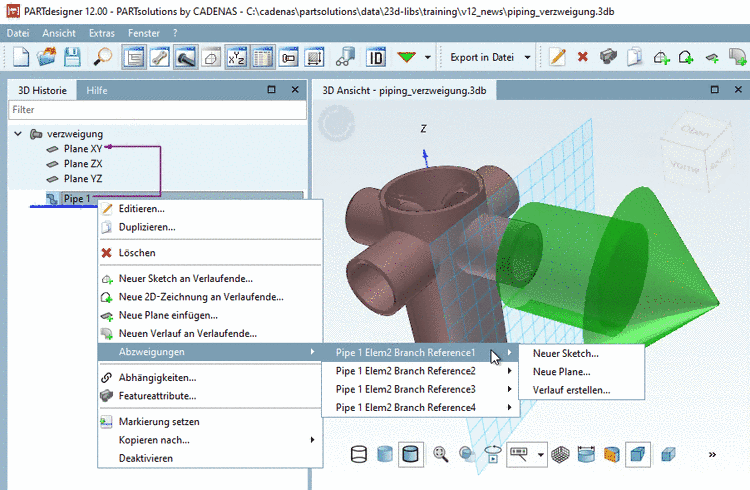Choose Löschen from the context menu
This screenshot has height=490, width=750.
click(x=210, y=253)
